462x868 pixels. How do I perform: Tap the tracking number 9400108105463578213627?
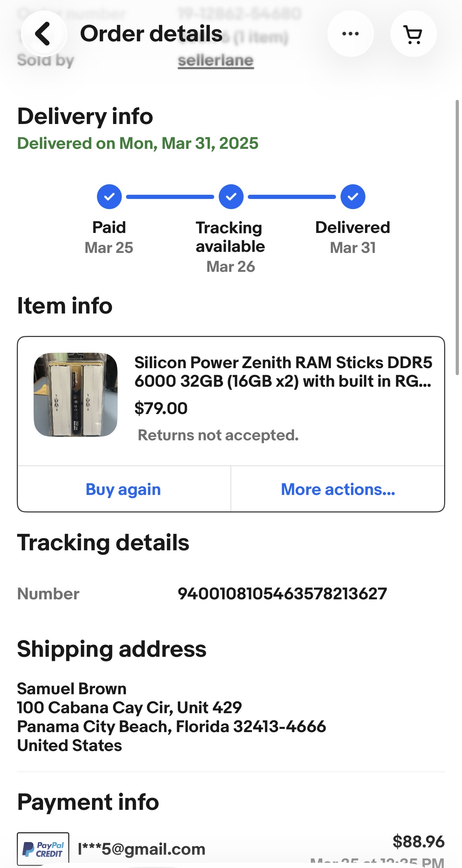click(x=282, y=594)
